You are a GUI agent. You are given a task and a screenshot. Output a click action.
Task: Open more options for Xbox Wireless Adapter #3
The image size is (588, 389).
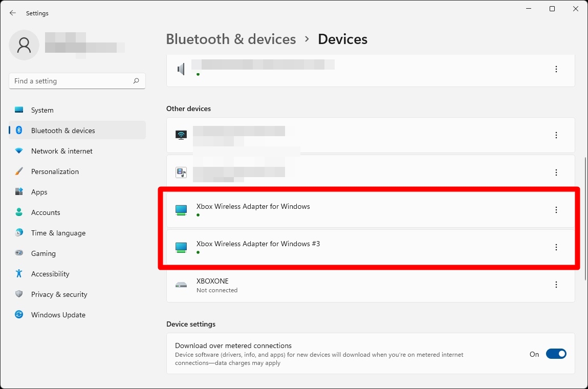556,247
